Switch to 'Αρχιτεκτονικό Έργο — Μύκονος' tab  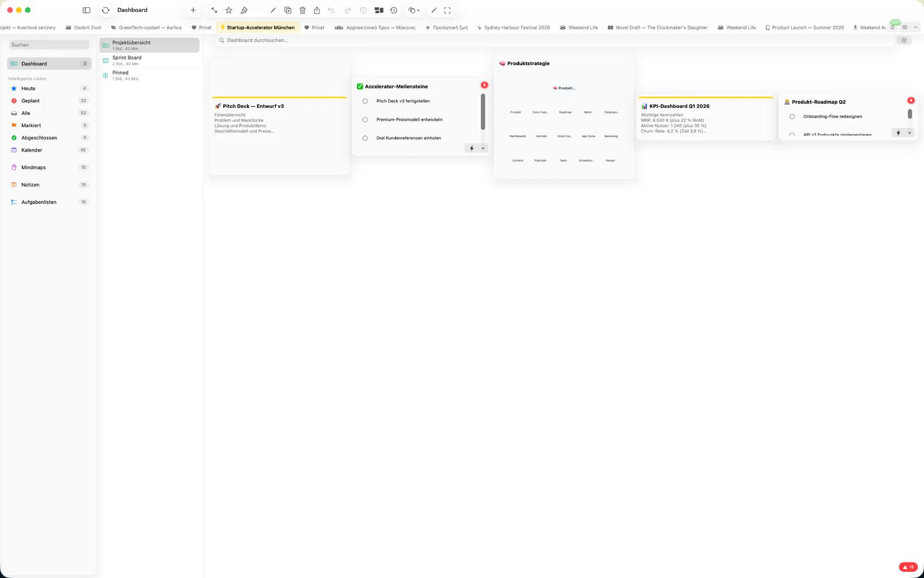pyautogui.click(x=375, y=27)
